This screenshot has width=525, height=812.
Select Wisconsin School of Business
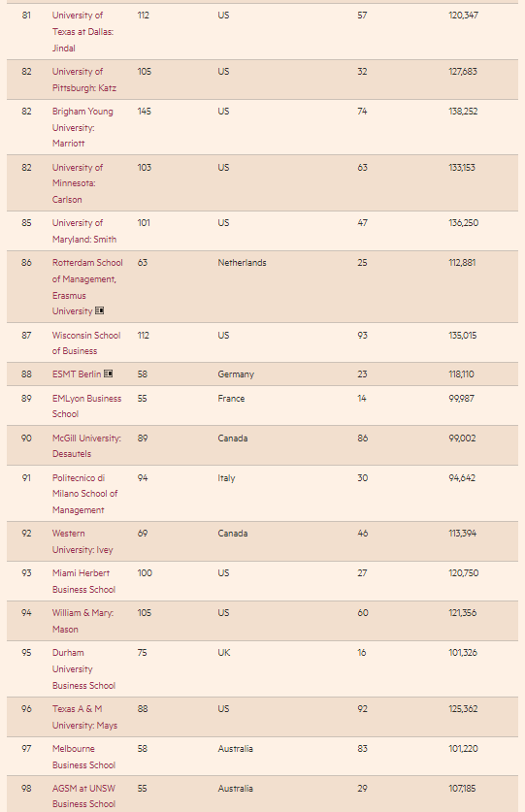pos(86,342)
